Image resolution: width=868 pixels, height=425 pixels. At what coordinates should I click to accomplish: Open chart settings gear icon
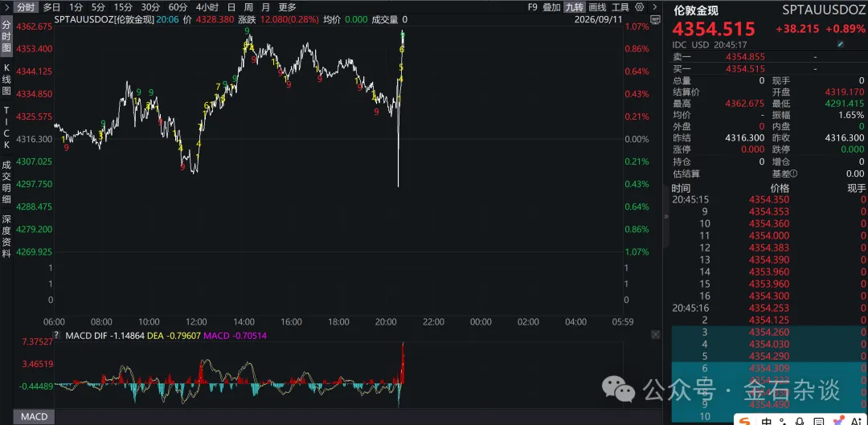coord(640,7)
